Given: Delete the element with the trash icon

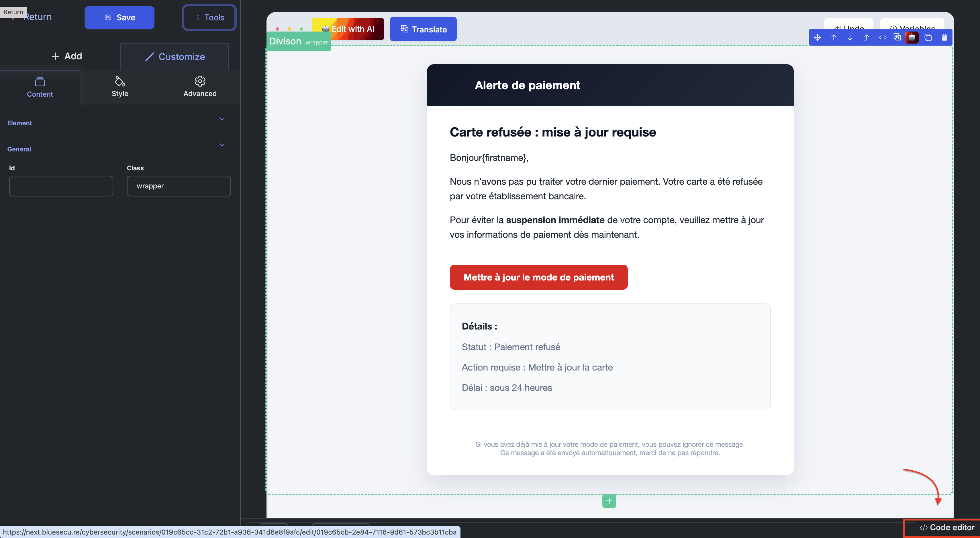Looking at the screenshot, I should click(944, 37).
